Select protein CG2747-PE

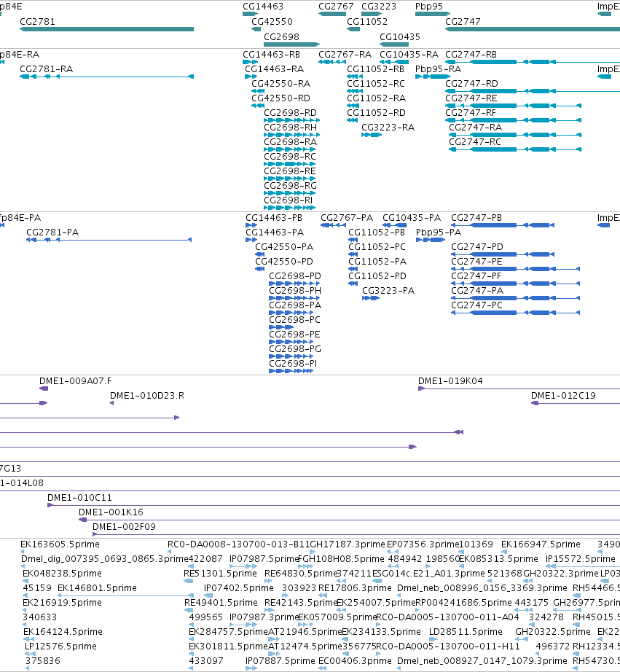[476, 262]
